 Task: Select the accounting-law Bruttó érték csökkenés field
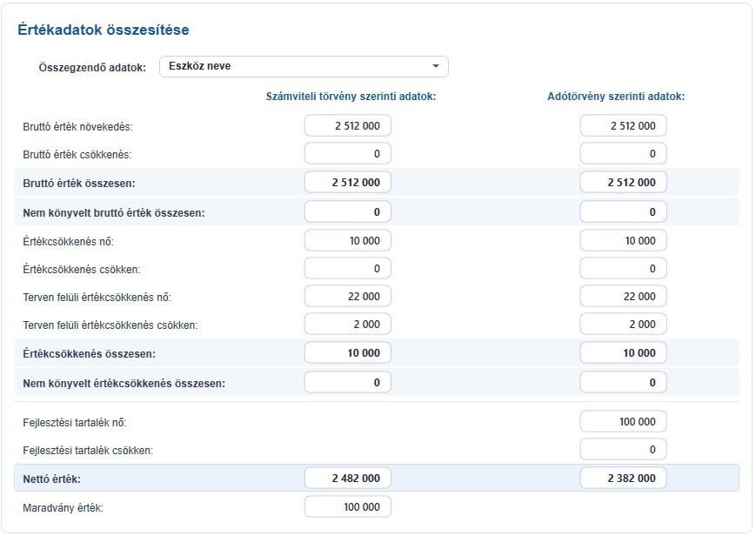tap(348, 154)
